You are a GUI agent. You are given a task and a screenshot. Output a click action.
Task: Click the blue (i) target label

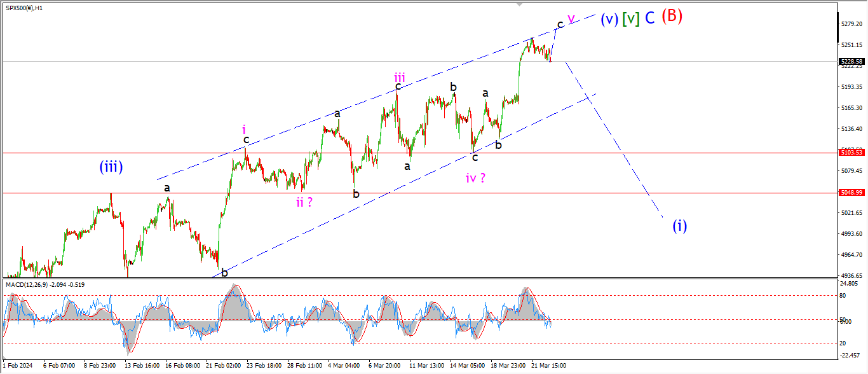[679, 226]
